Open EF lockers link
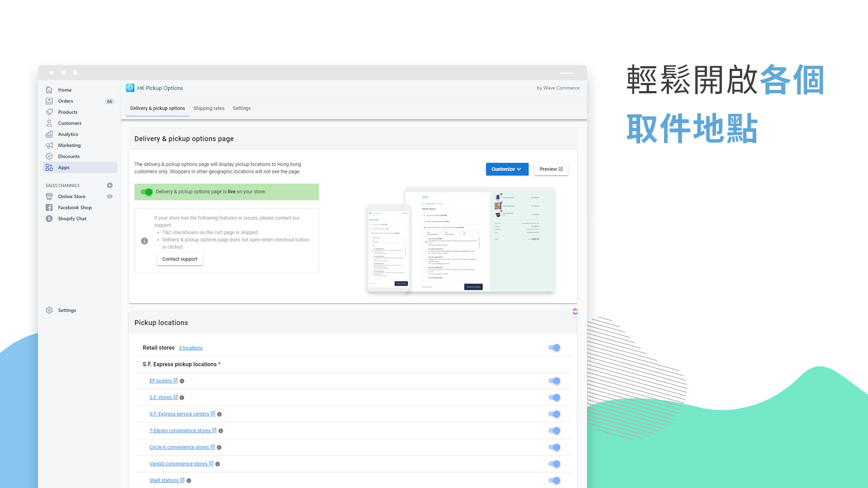The height and width of the screenshot is (488, 868). tap(163, 381)
